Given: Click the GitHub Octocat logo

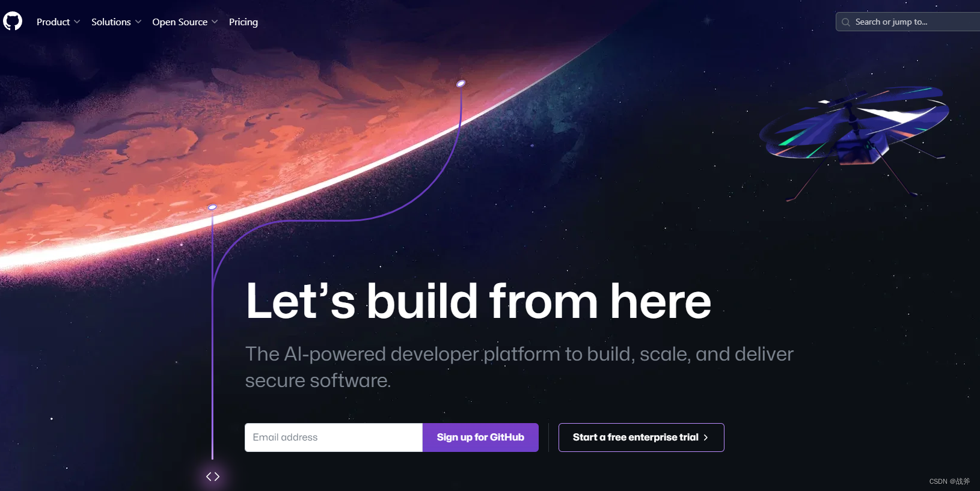Looking at the screenshot, I should (x=13, y=21).
